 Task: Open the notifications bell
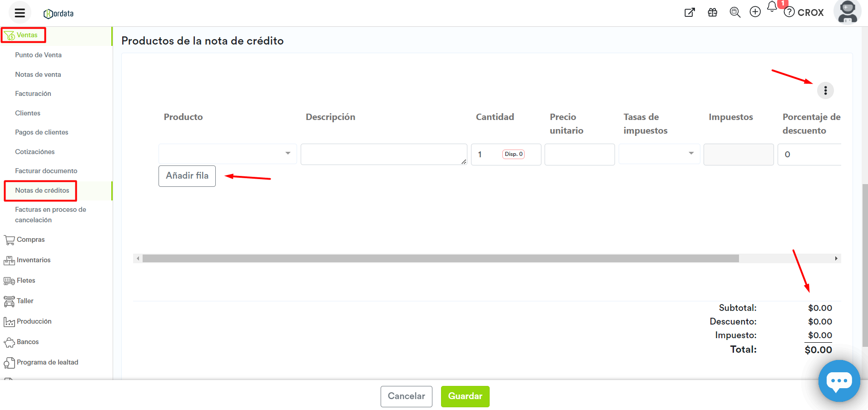pyautogui.click(x=772, y=7)
